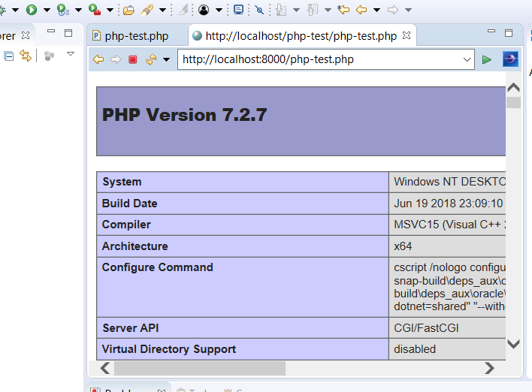The height and width of the screenshot is (392, 532).
Task: Click the Next Annotation toolbar icon
Action: (x=281, y=10)
